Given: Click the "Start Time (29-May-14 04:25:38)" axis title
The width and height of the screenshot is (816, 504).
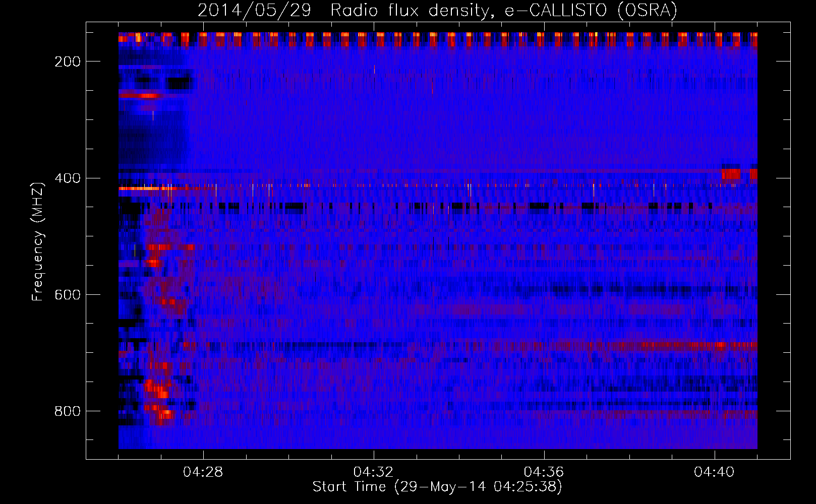Looking at the screenshot, I should (437, 487).
